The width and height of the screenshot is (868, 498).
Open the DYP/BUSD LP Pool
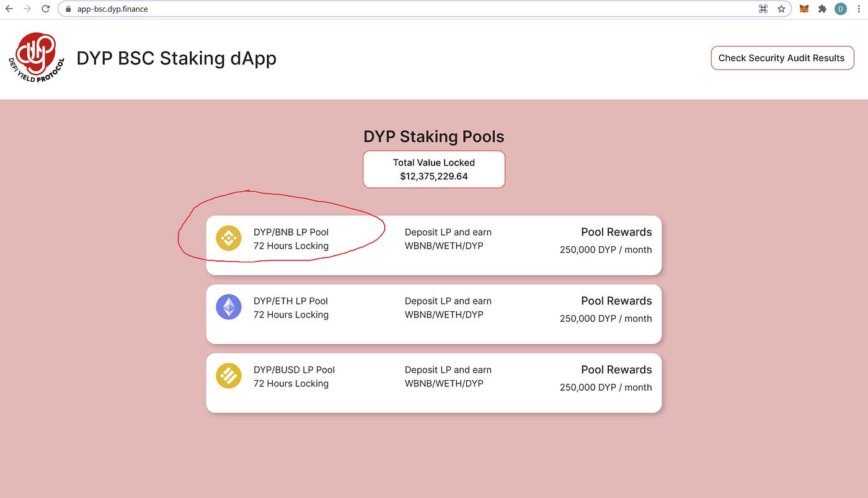point(434,383)
